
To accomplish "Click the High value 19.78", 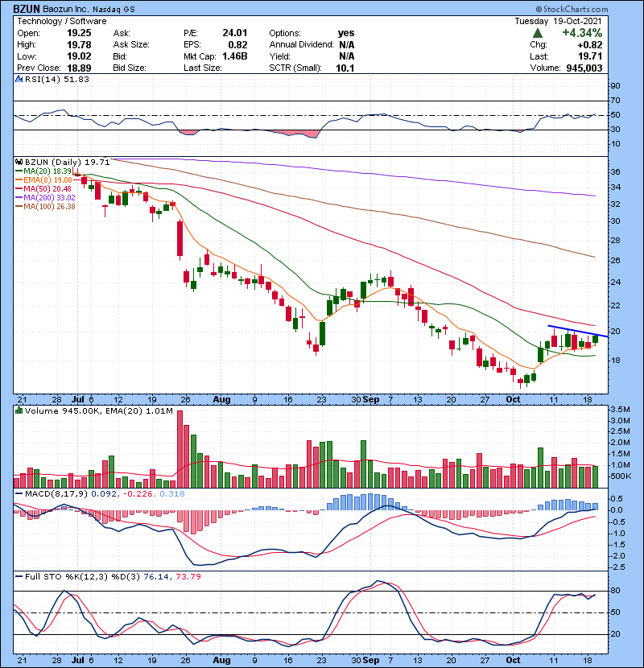I will 79,45.
